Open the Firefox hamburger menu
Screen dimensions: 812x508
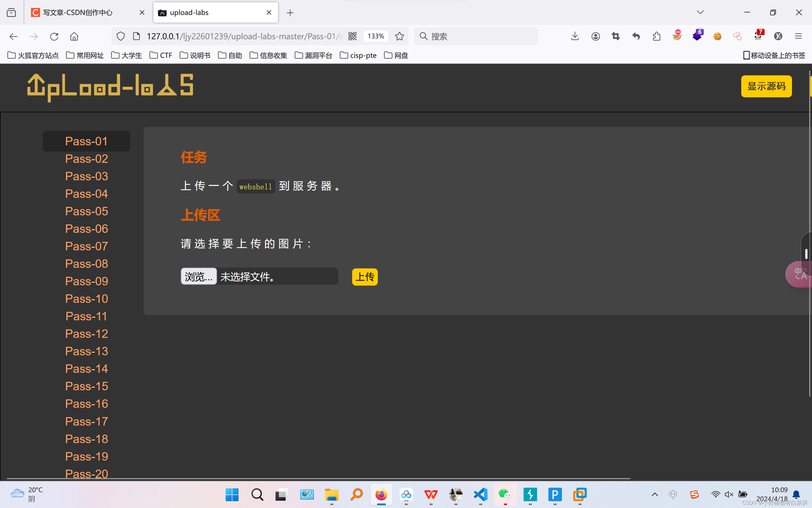pos(798,36)
